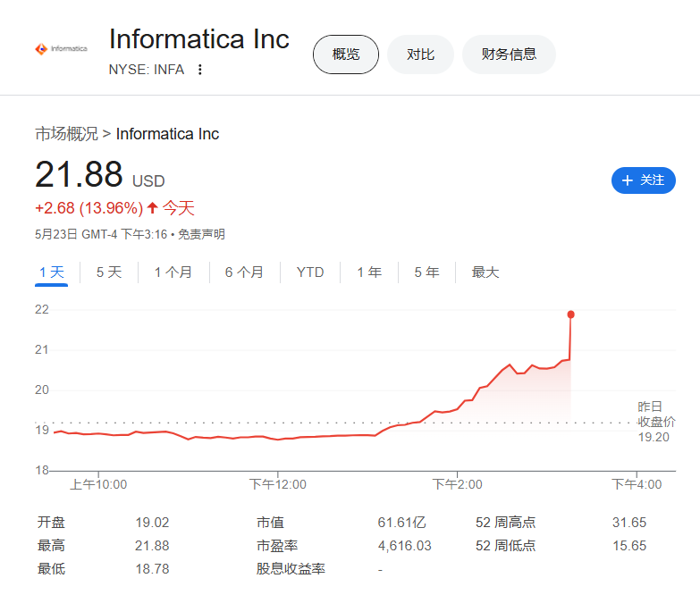Viewport: 700px width, 595px height.
Task: Show the 最大 time range
Action: 485,272
